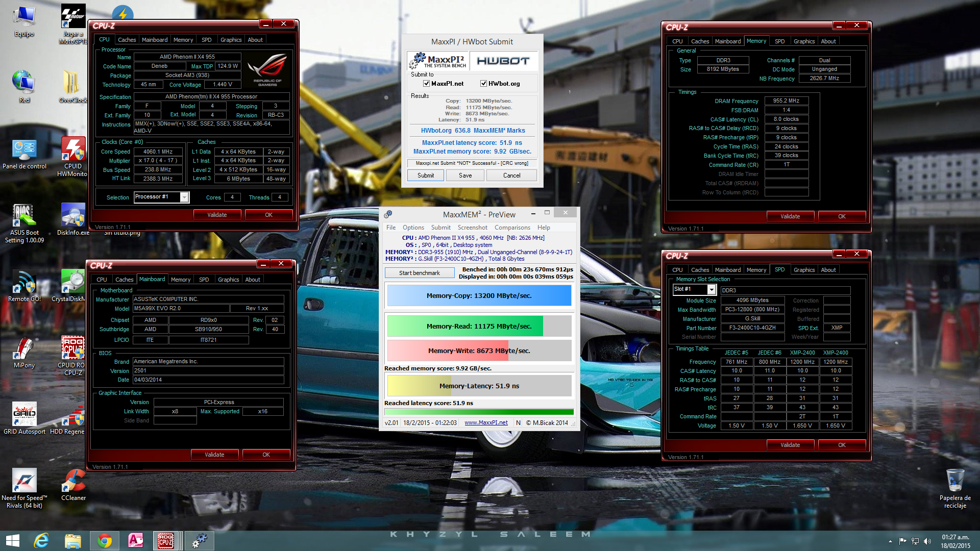The height and width of the screenshot is (551, 980).
Task: Launch Need for Speed Rivals shortcut
Action: click(24, 488)
